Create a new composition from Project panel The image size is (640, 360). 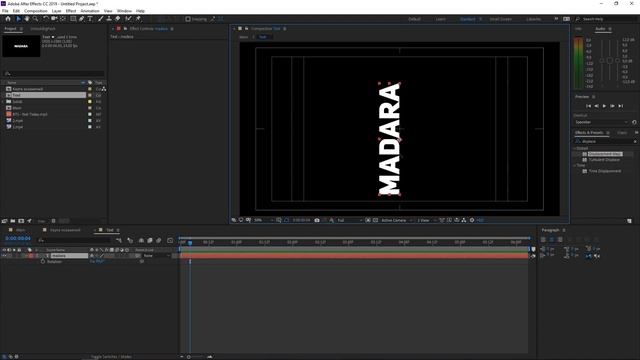pyautogui.click(x=21, y=221)
